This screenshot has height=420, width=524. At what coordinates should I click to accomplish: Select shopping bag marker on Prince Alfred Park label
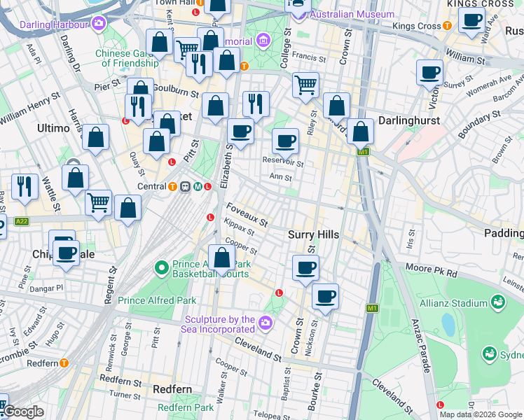[x=221, y=258]
